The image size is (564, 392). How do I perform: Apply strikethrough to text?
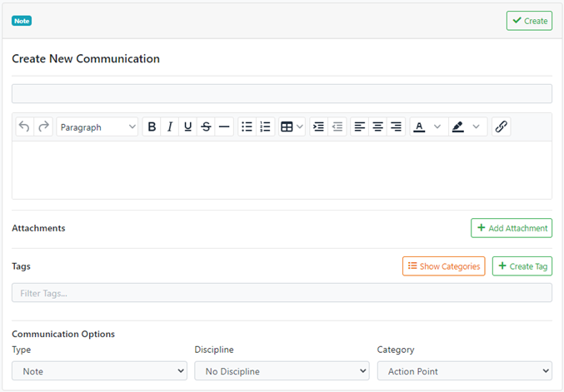pos(206,127)
